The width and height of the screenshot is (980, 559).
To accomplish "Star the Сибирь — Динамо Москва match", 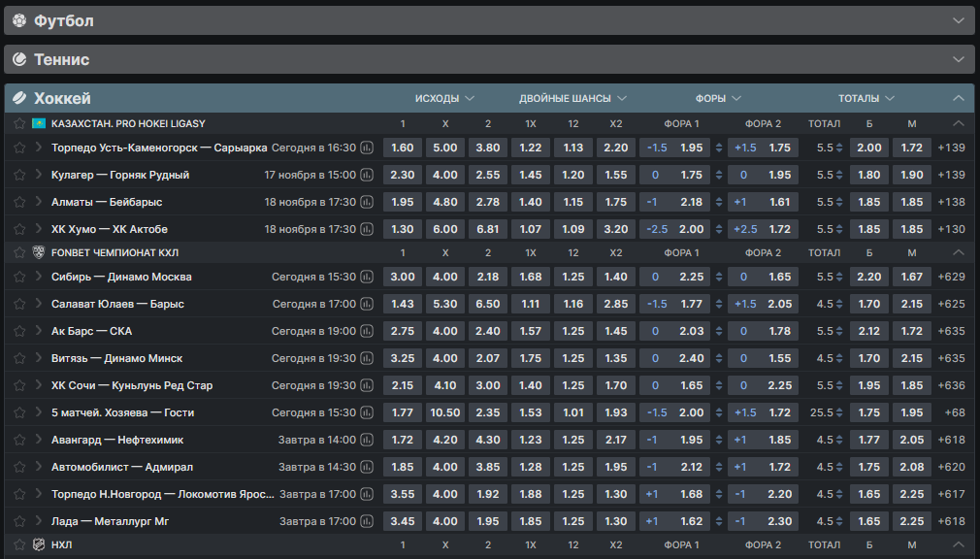I will (19, 277).
